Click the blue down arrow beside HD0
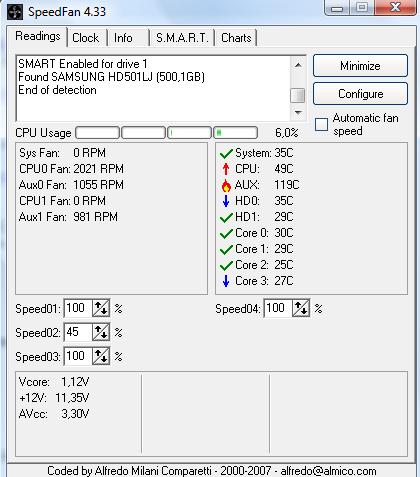The height and width of the screenshot is (477, 420). [x=226, y=201]
